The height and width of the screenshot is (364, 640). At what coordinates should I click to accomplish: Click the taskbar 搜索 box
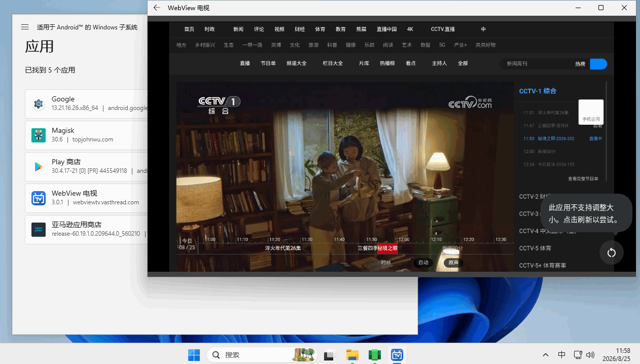click(x=262, y=355)
